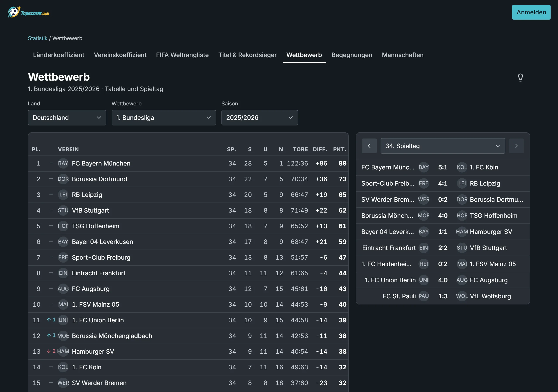Click the 1:1 score of Leverkusen vs Hamburger SV
This screenshot has width=558, height=392.
click(x=442, y=232)
